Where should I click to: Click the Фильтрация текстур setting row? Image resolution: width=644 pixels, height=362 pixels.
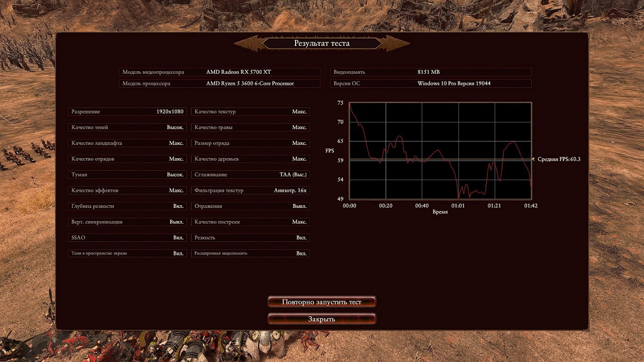click(251, 190)
